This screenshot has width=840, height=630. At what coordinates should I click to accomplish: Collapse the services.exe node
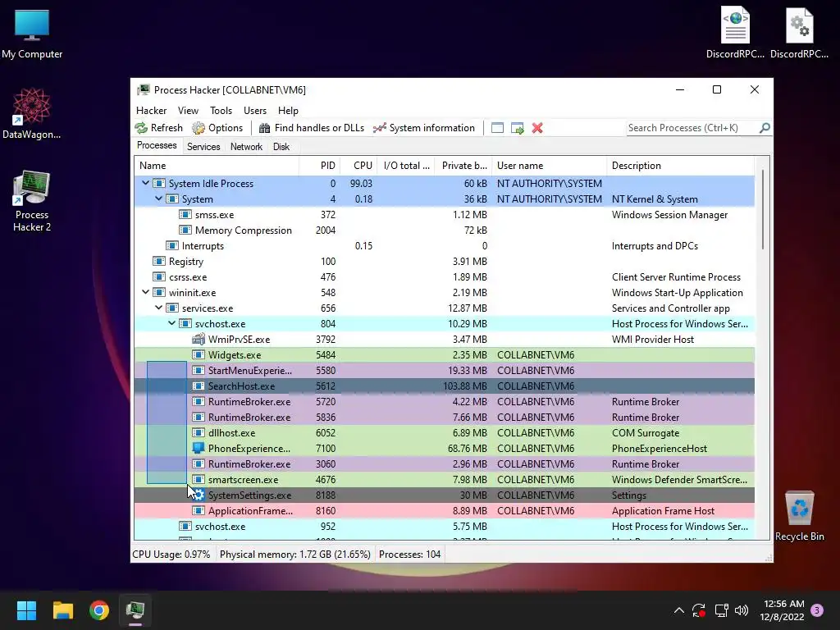[x=158, y=308]
